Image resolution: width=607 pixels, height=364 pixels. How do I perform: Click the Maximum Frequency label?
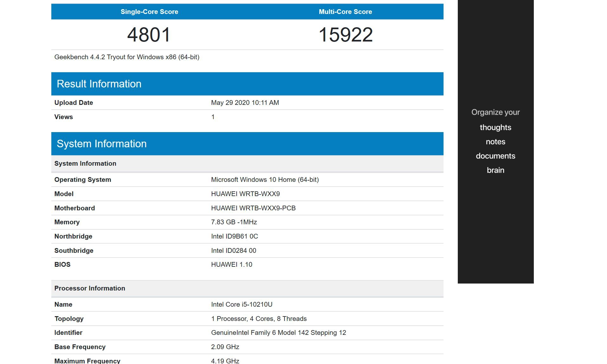click(x=87, y=361)
